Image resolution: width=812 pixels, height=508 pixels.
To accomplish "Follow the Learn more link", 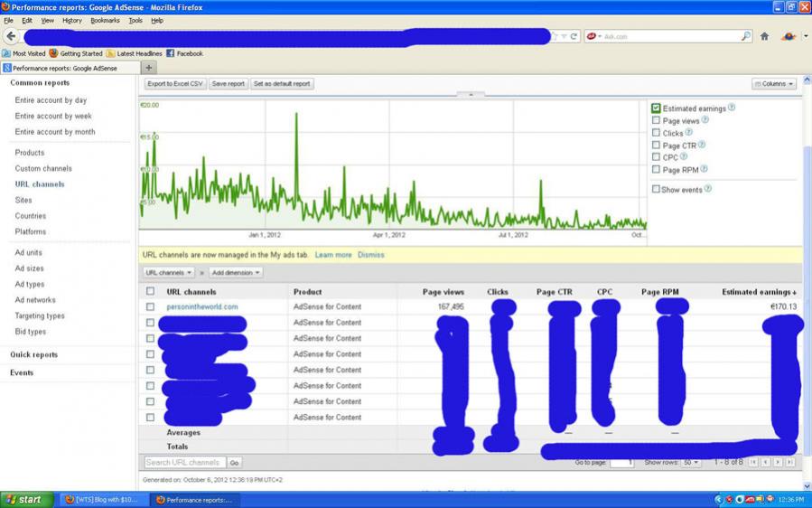I will point(333,255).
